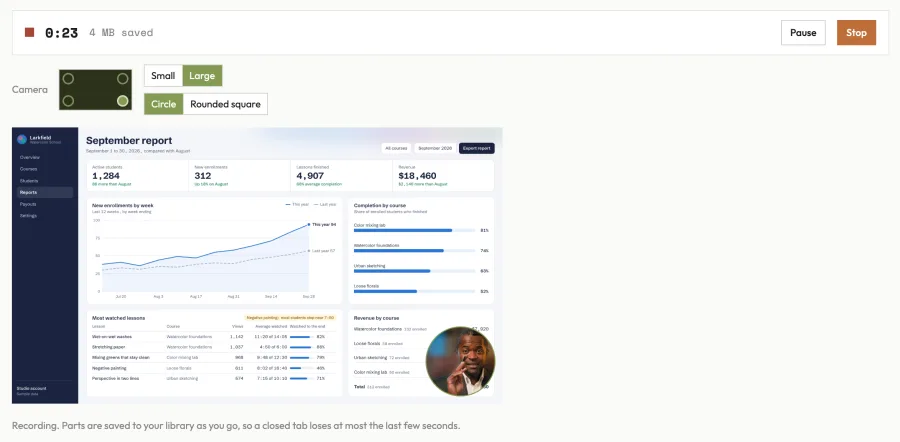Screen dimensions: 900x442
Task: Click the Watercolor foundations completion bar
Action: 414,250
